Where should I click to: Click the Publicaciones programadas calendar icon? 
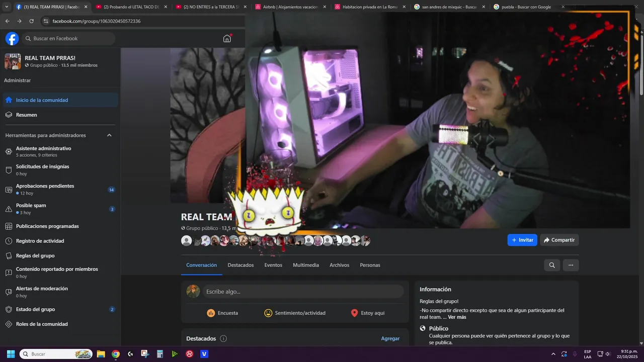9,226
